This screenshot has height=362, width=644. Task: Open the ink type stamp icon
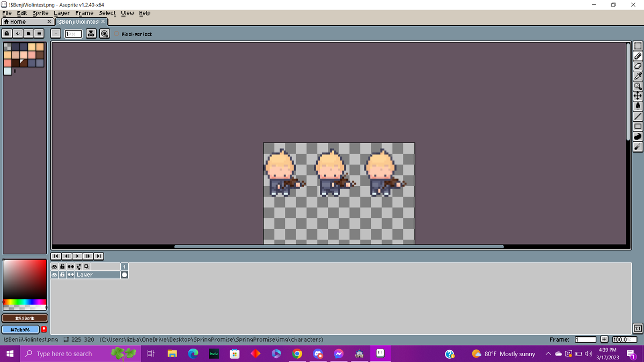click(91, 34)
